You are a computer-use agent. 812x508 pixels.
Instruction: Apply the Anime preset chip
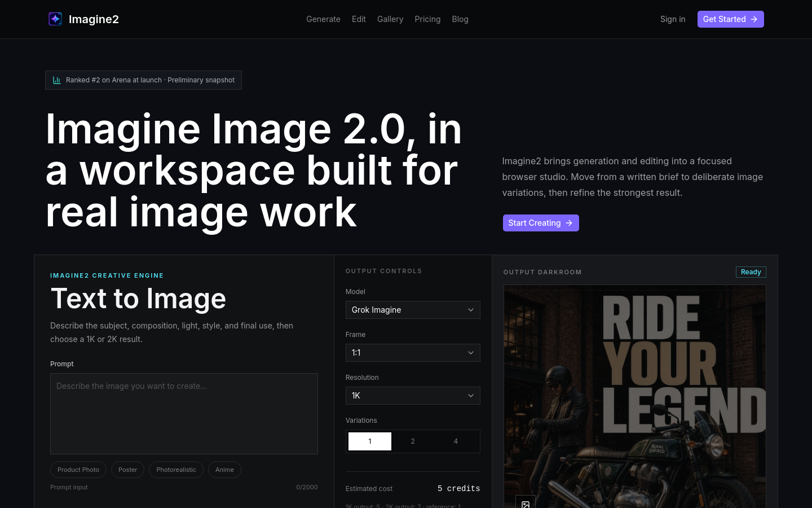[x=224, y=470]
